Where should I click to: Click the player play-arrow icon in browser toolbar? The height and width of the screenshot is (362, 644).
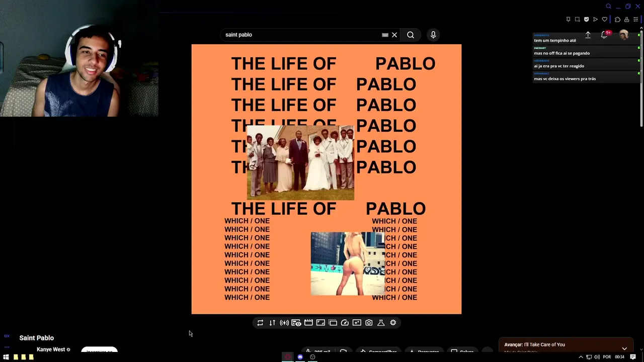point(595,20)
